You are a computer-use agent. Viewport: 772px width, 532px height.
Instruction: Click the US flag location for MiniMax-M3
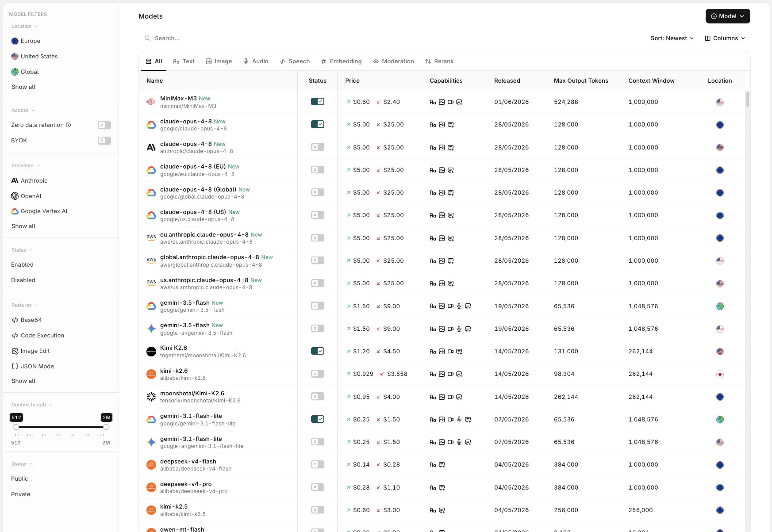(720, 102)
